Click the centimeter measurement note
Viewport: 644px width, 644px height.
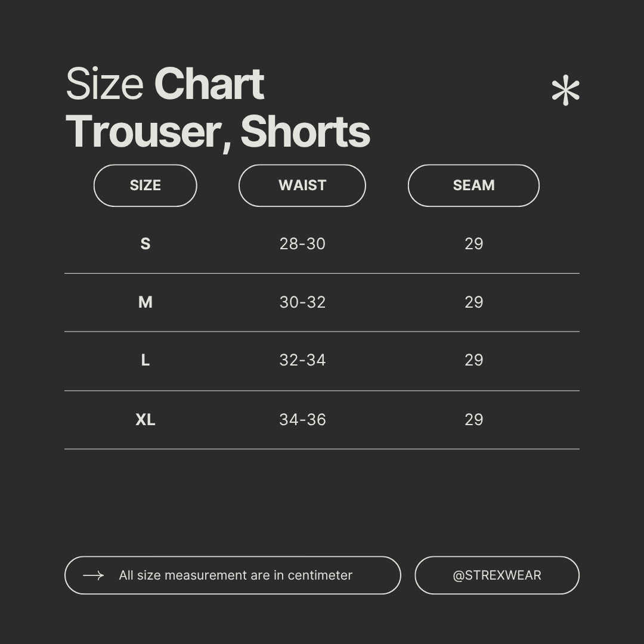coord(233,575)
